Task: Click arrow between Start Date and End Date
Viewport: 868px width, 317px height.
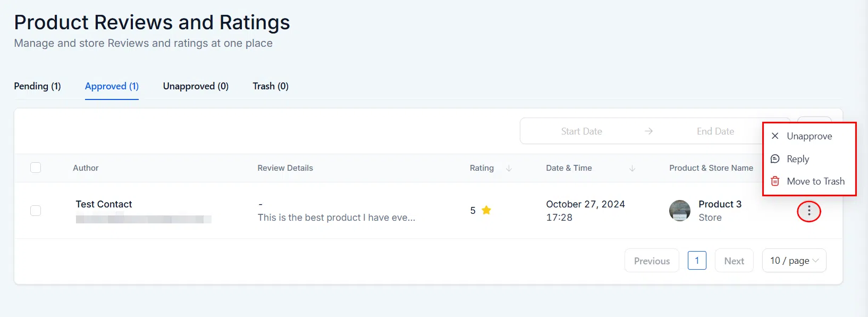Action: [648, 131]
